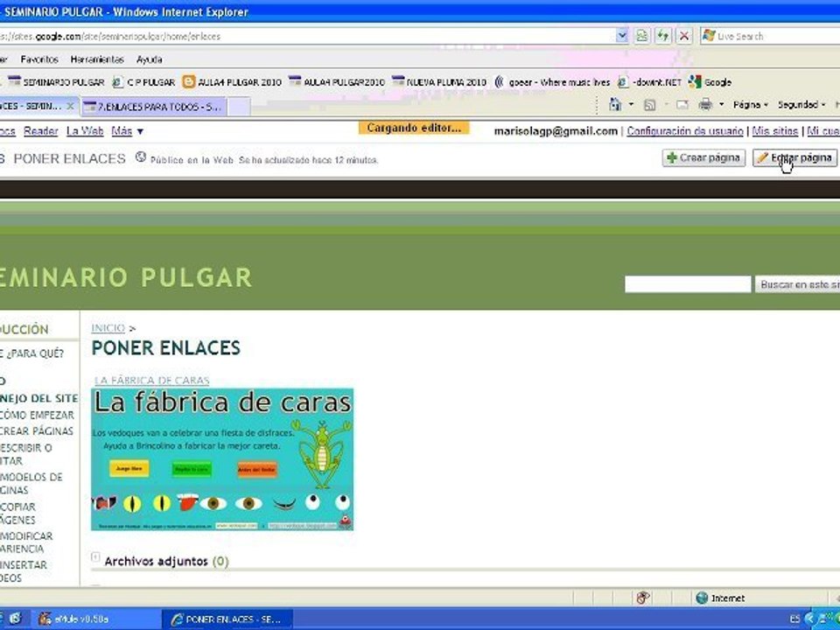Screen dimensions: 840x630
Task: Expand the Más dropdown in Google bar
Action: point(128,131)
